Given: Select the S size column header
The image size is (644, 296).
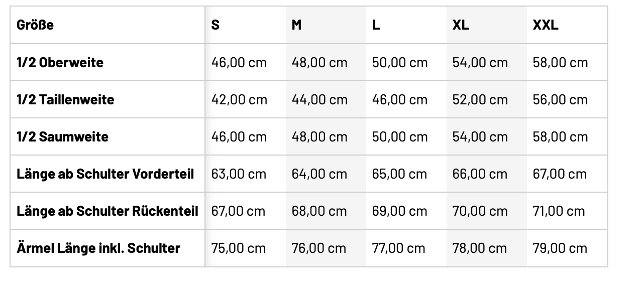Looking at the screenshot, I should coord(216,25).
